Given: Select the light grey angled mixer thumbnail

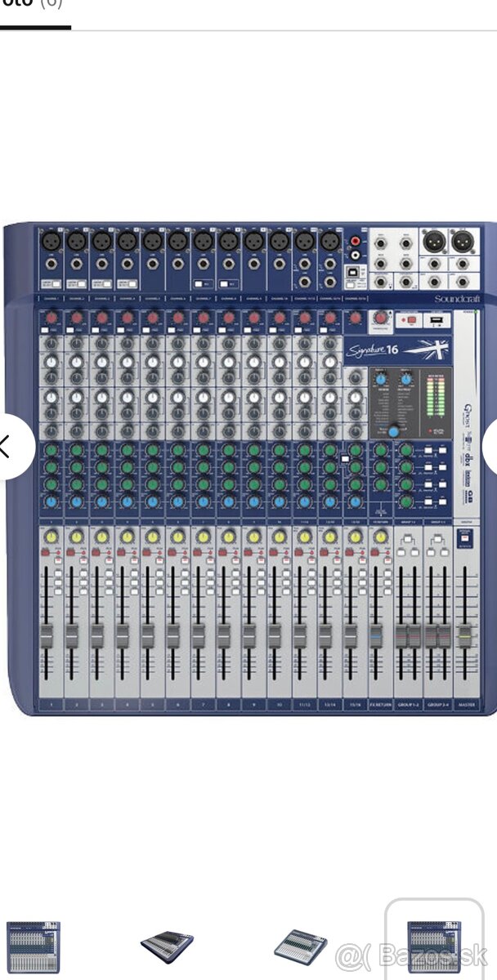Looking at the screenshot, I should click(x=300, y=948).
